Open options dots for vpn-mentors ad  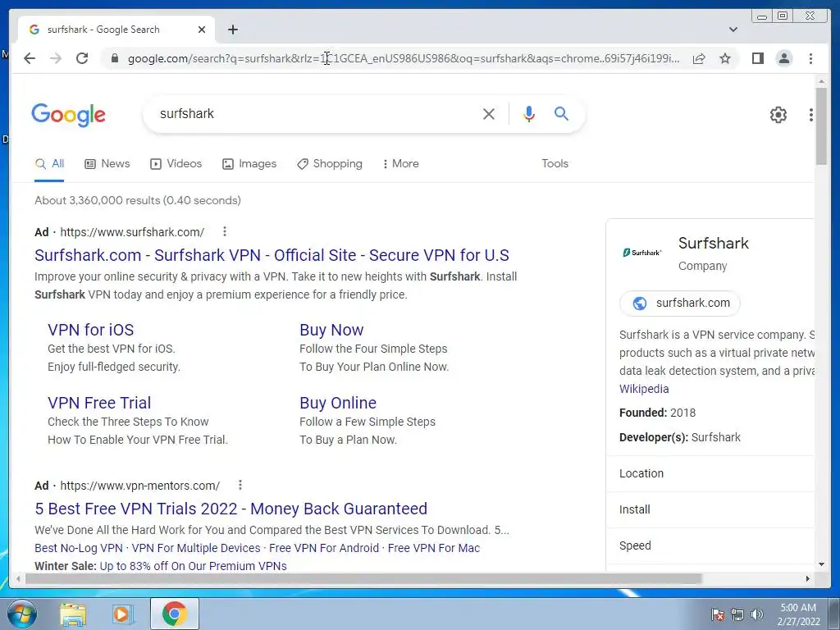pos(240,485)
